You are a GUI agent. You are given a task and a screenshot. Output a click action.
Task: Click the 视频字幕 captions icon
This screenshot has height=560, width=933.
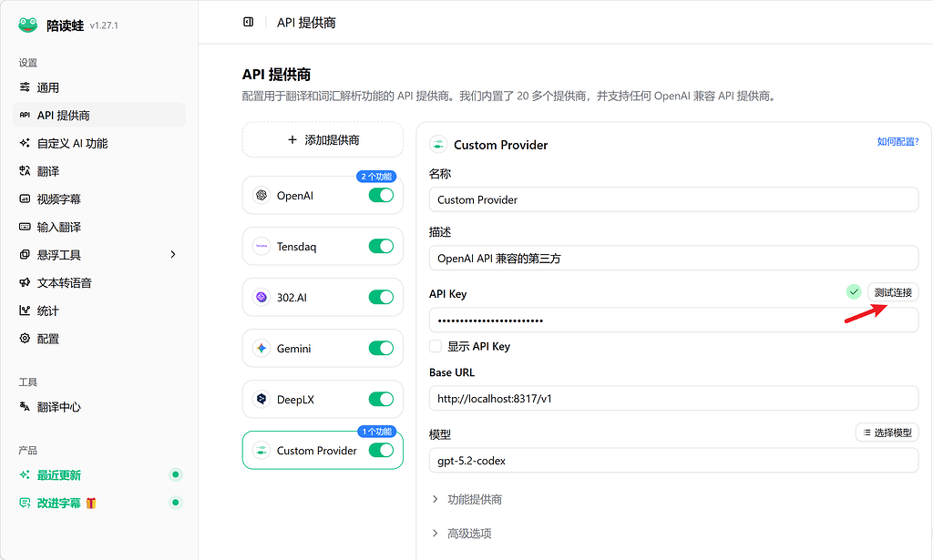[x=25, y=199]
